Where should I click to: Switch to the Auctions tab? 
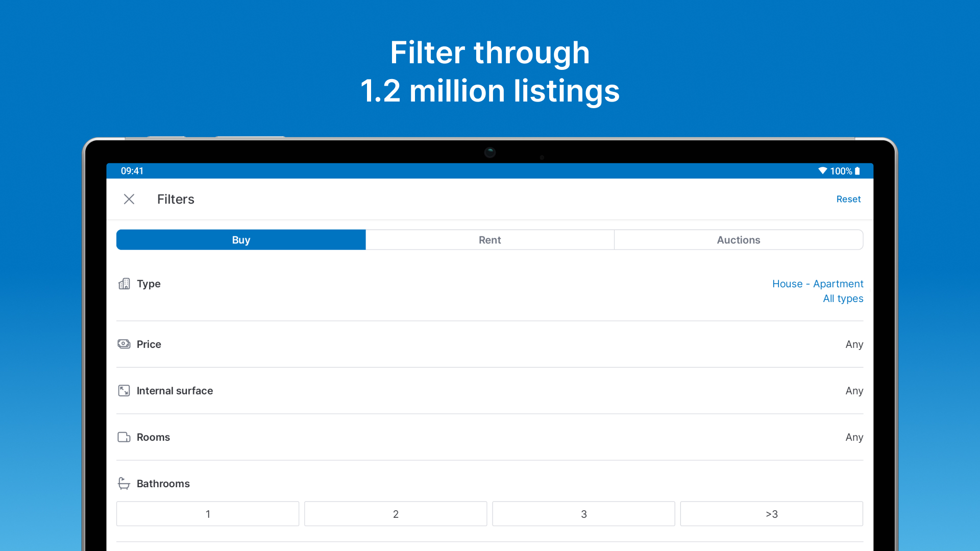click(x=738, y=240)
